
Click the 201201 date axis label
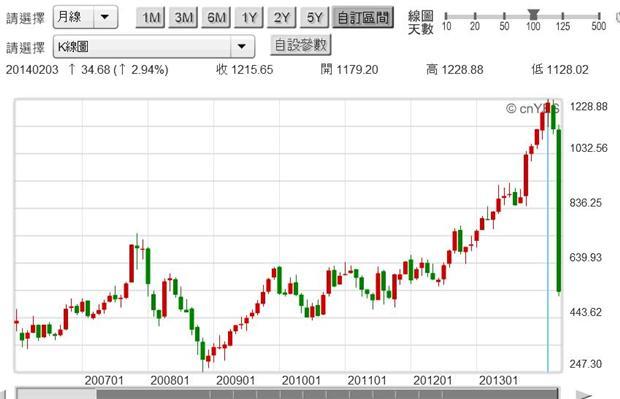(433, 380)
